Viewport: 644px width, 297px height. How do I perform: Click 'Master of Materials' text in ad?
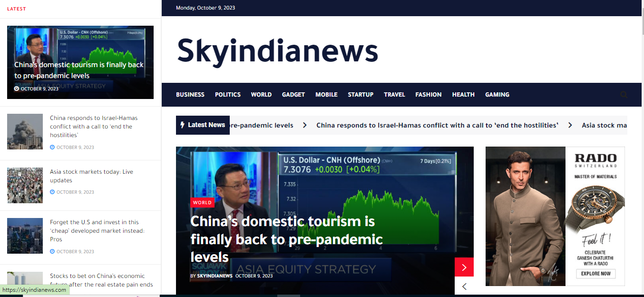(595, 177)
